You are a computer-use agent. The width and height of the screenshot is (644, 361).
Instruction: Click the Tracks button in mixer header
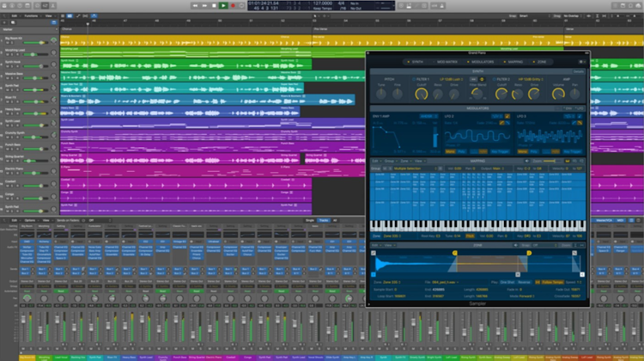[325, 220]
